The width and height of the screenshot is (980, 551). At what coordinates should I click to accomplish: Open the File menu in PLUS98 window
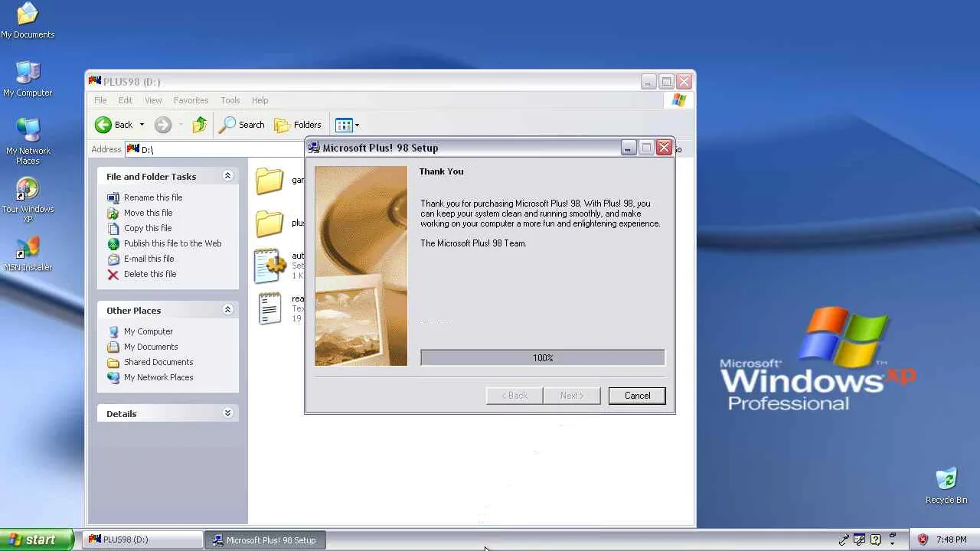click(x=100, y=100)
